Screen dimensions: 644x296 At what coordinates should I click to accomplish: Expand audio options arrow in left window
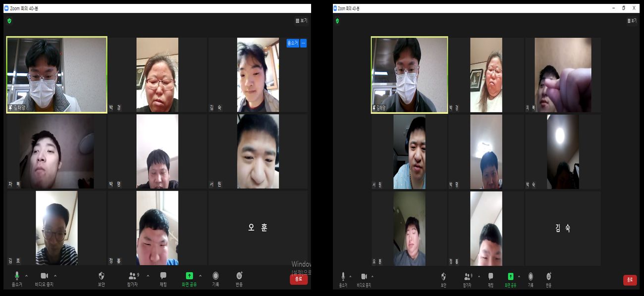click(x=26, y=275)
